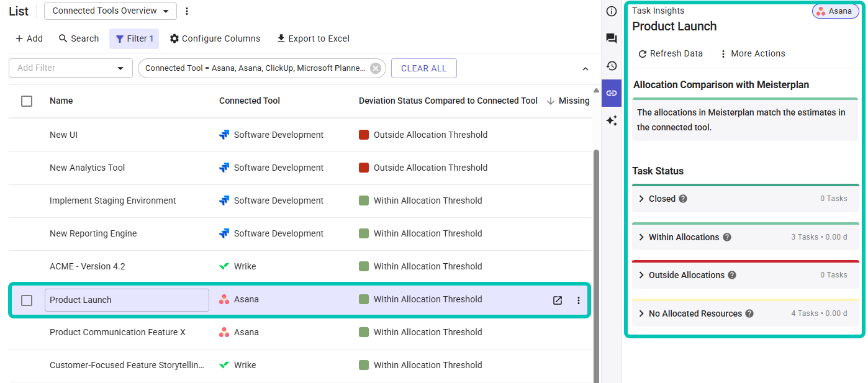This screenshot has width=868, height=383.
Task: Open view options three-dot menu beside Connected Tools Overview
Action: 187,11
